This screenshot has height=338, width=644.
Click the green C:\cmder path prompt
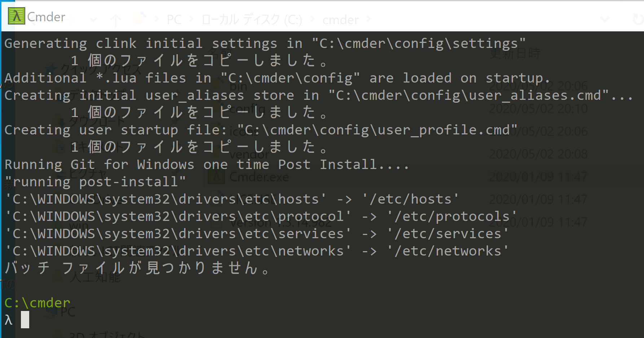pyautogui.click(x=37, y=303)
